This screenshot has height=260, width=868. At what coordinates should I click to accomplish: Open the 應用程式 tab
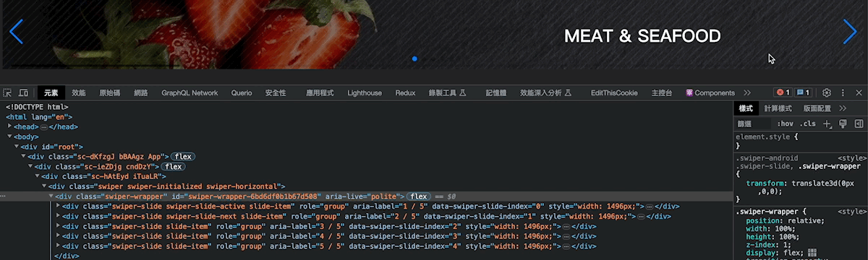click(320, 93)
